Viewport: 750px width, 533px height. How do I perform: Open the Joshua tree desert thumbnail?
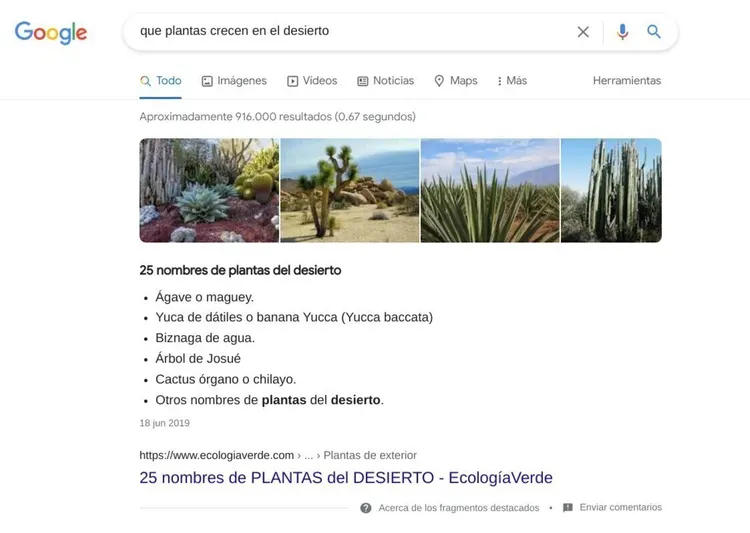(x=350, y=190)
